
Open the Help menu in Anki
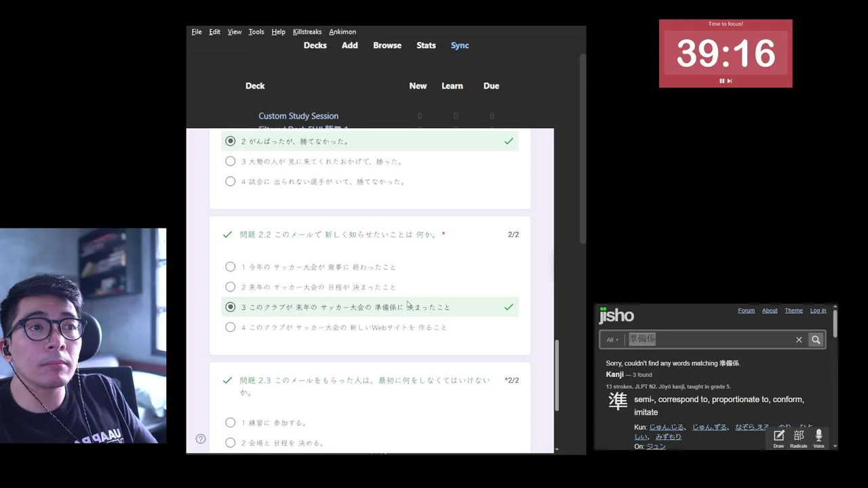tap(278, 32)
